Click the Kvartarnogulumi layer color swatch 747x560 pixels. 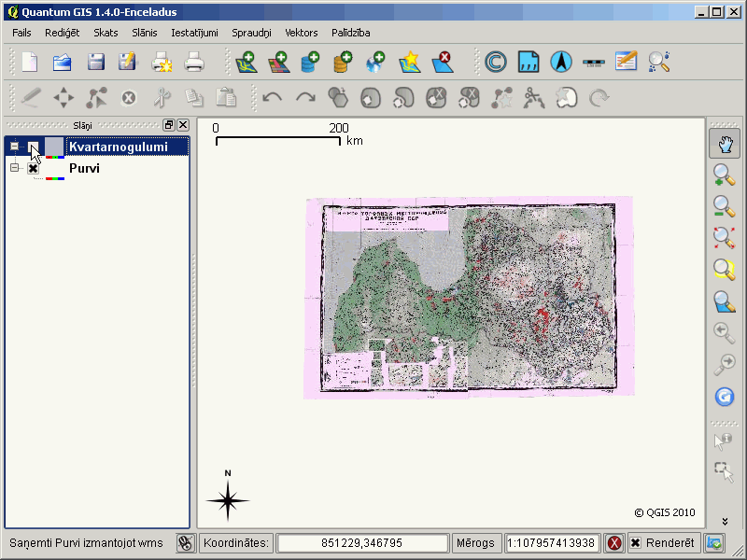[x=54, y=147]
